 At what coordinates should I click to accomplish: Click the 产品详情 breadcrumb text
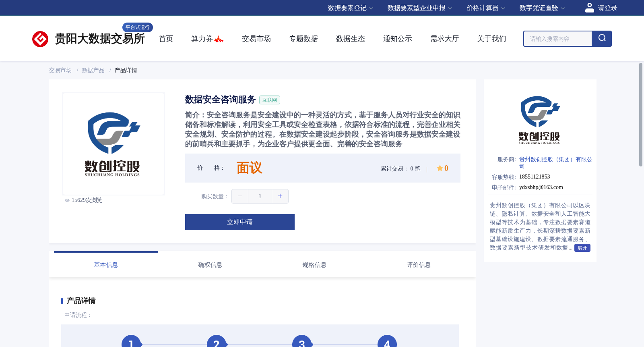(126, 71)
